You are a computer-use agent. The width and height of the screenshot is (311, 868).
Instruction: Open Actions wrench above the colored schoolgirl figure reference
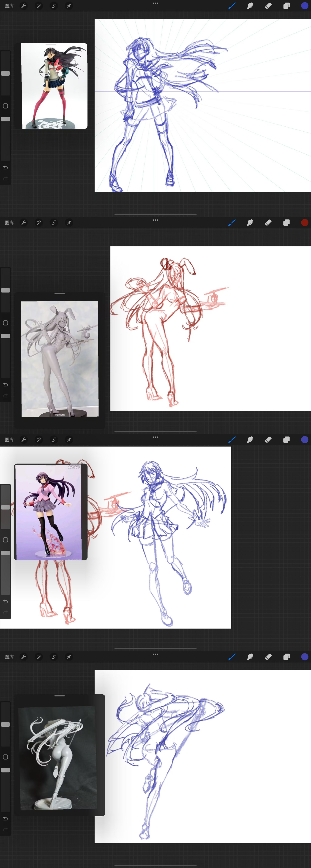click(x=24, y=6)
